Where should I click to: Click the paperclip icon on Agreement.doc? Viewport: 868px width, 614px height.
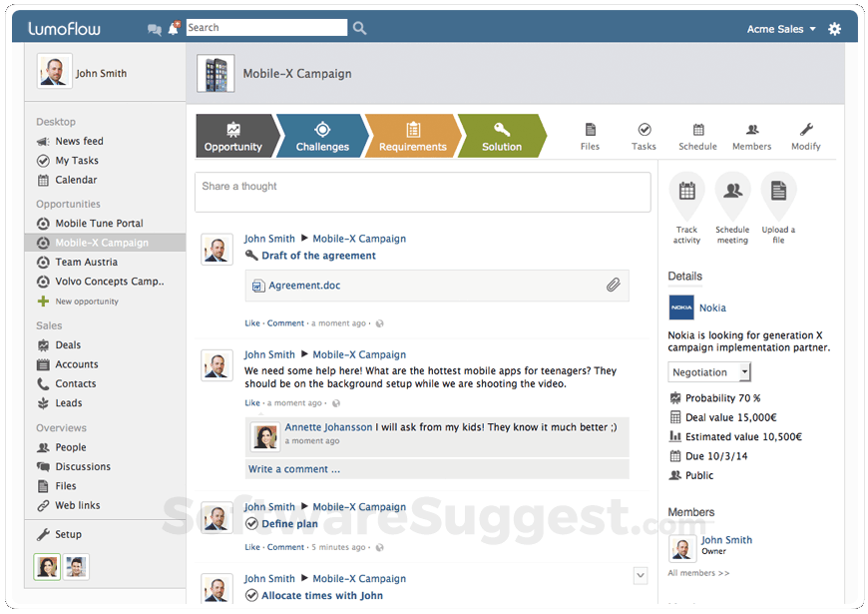click(x=613, y=286)
